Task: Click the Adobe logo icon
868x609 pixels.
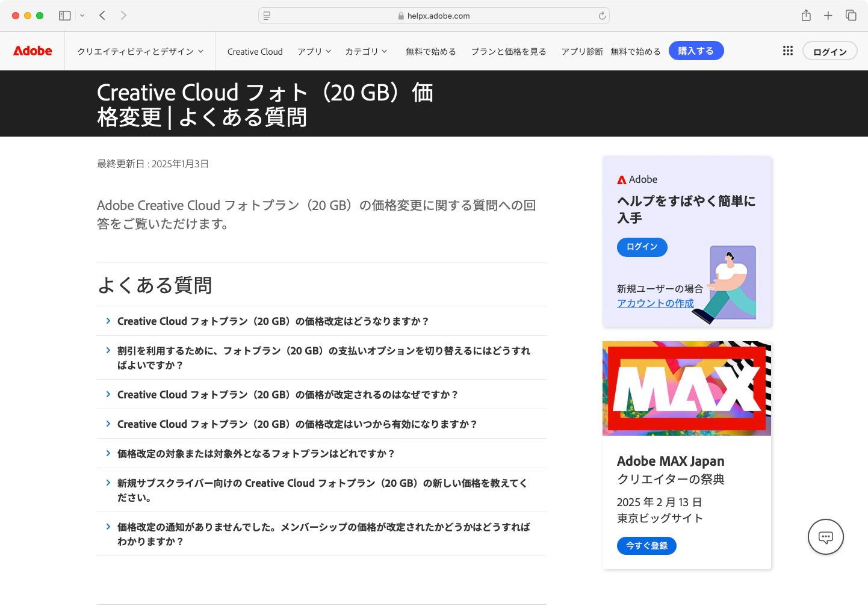Action: 32,51
